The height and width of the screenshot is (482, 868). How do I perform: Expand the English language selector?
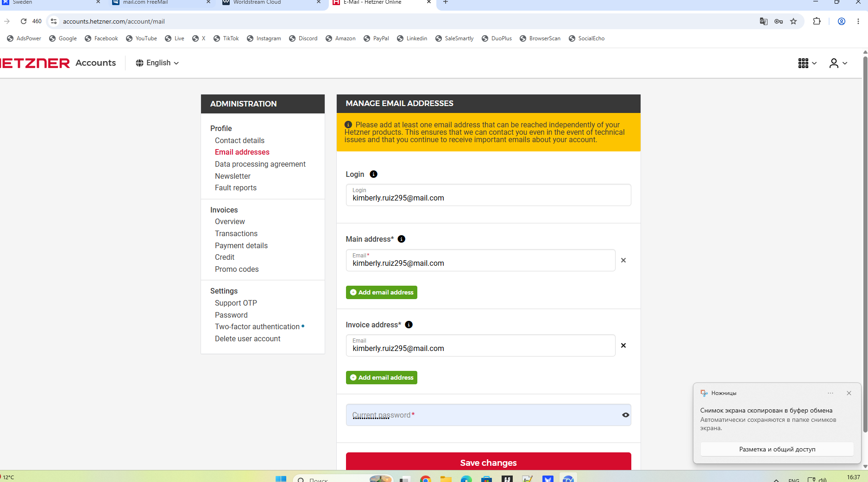(157, 63)
